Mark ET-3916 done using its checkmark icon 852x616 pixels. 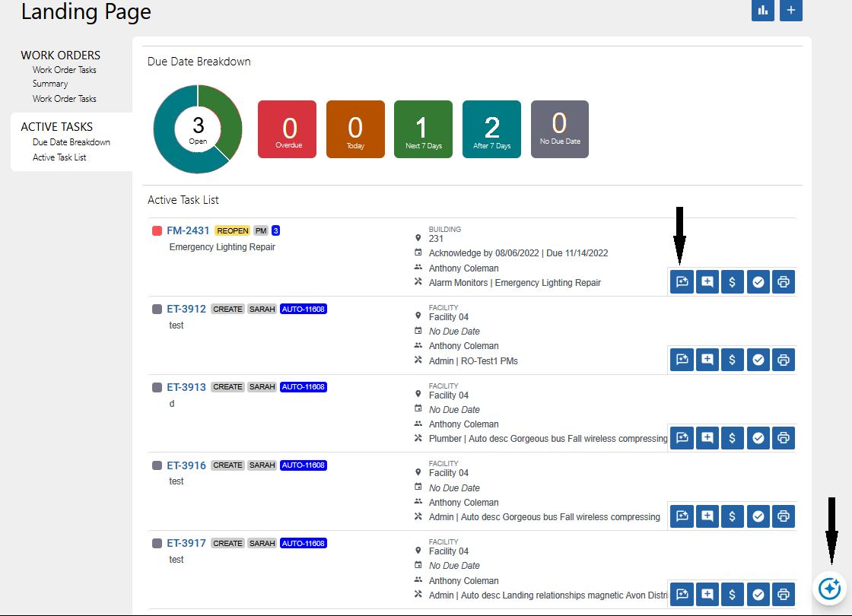[x=758, y=516]
